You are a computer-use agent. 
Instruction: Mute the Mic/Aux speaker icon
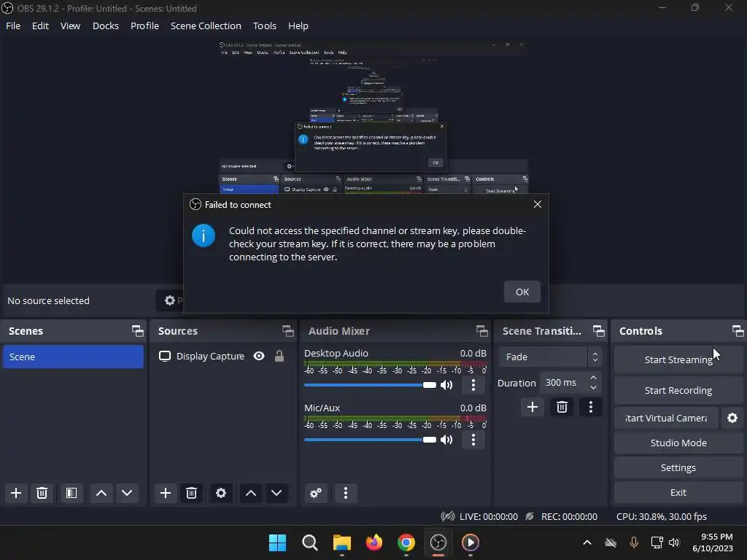point(446,440)
